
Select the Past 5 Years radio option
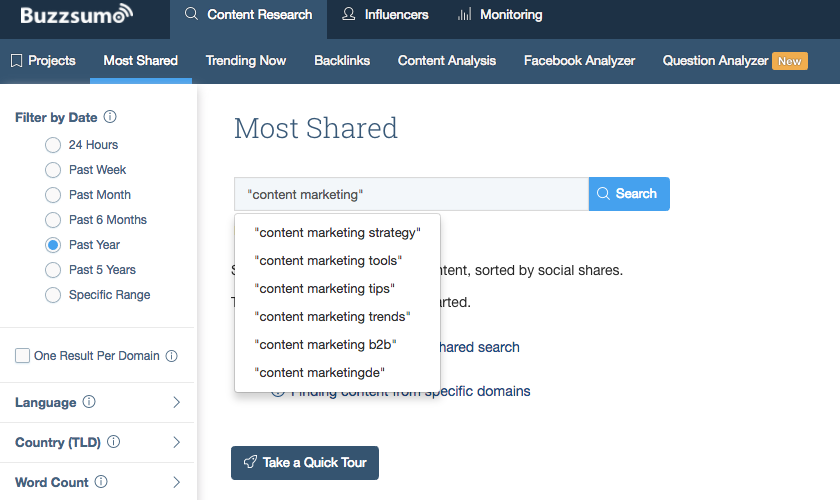pos(53,270)
